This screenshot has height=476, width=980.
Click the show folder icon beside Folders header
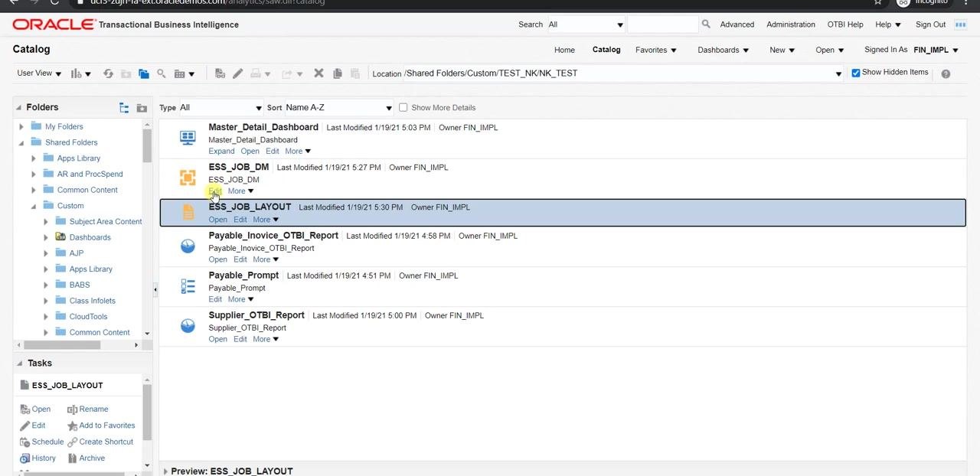click(x=142, y=108)
